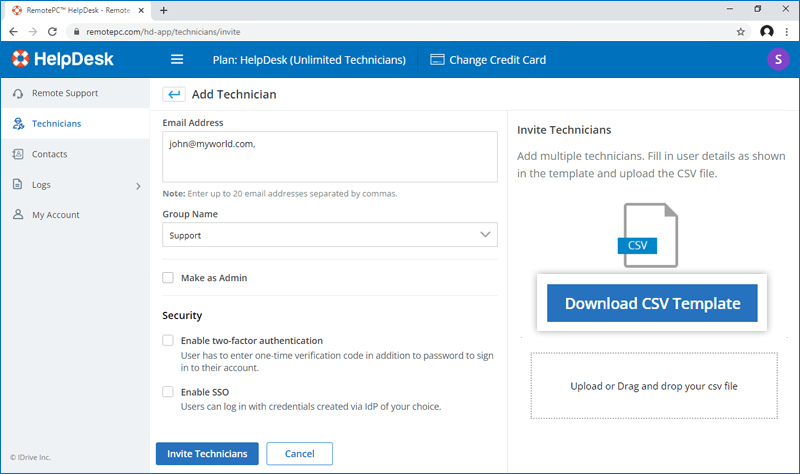The width and height of the screenshot is (800, 474).
Task: Click the Invite Technicians button
Action: (x=207, y=453)
